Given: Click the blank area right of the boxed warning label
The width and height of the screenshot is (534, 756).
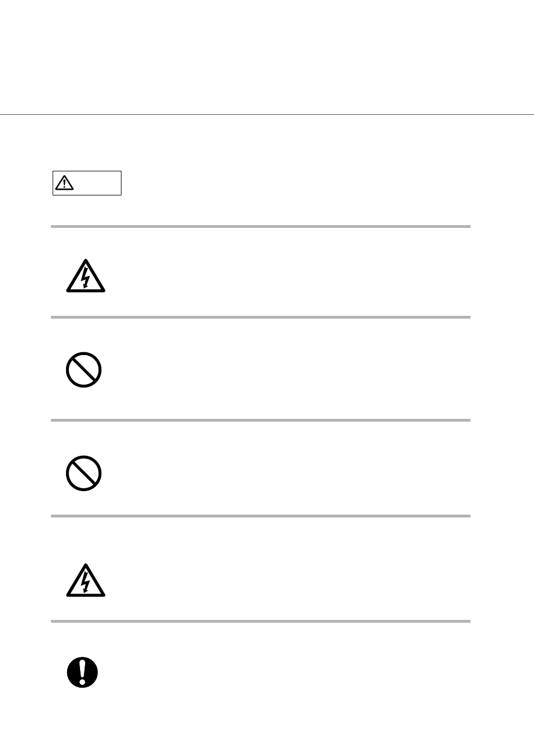Looking at the screenshot, I should click(x=297, y=183).
